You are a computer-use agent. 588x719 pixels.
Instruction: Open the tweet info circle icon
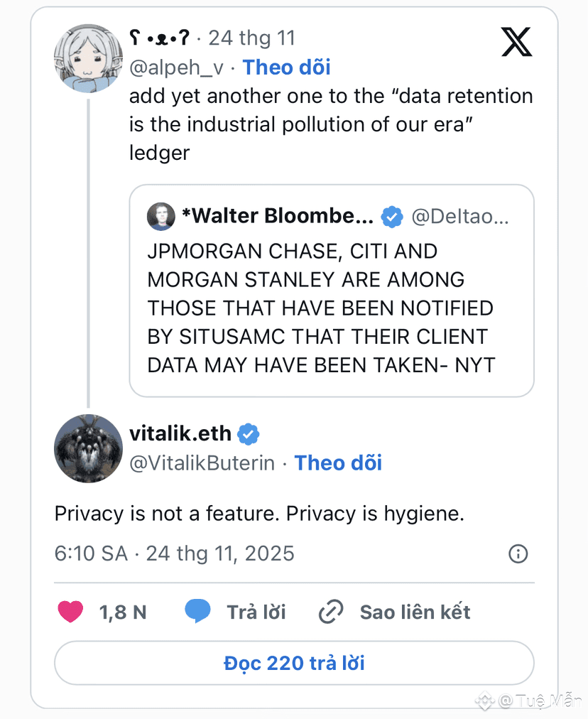(x=518, y=553)
